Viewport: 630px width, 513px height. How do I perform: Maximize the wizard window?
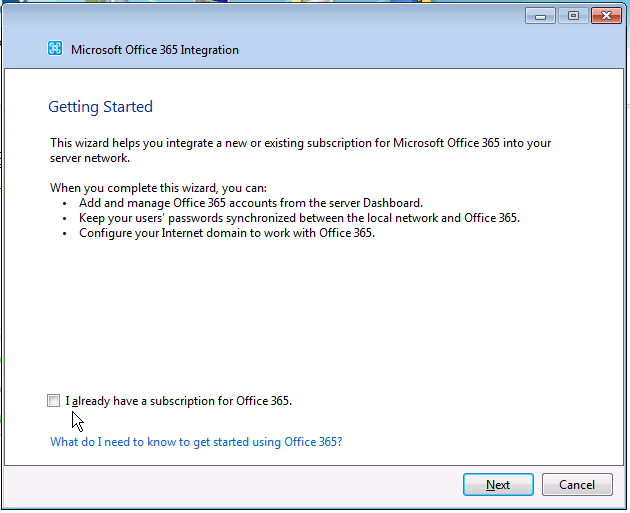573,16
